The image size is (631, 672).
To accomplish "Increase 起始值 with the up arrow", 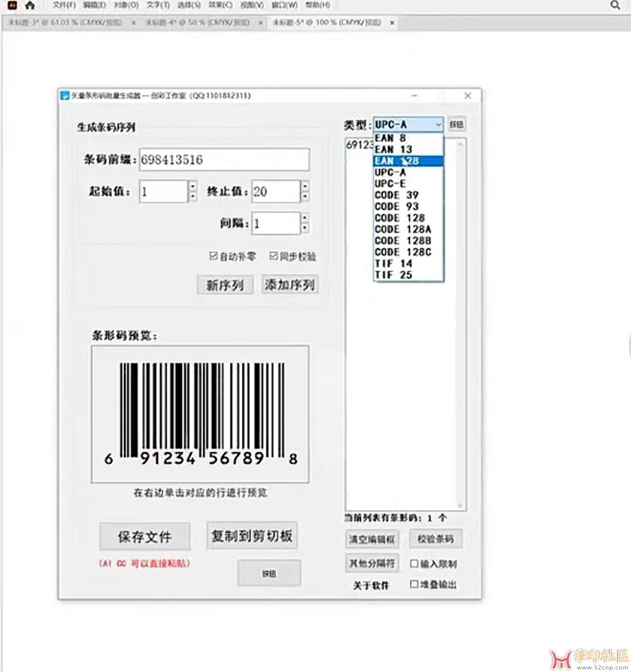I will 193,186.
